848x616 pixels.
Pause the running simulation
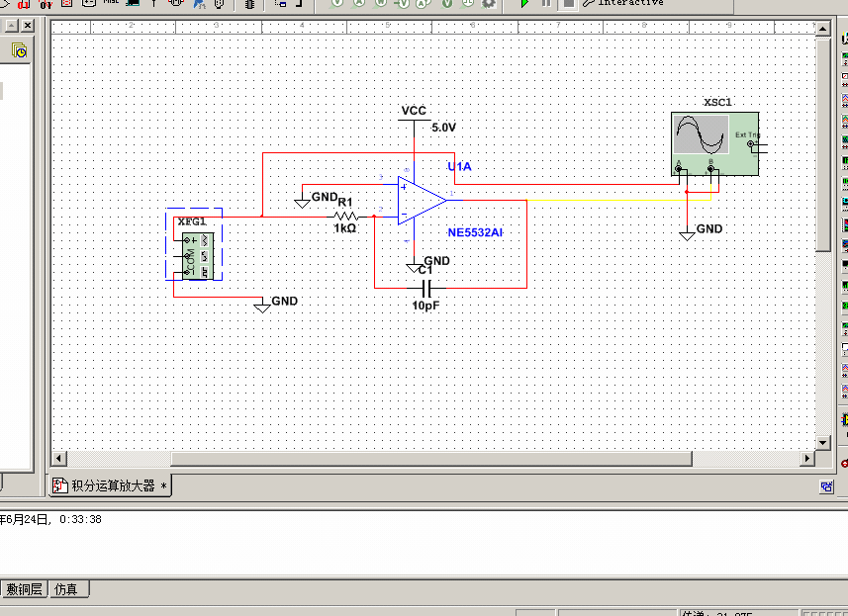pos(546,3)
